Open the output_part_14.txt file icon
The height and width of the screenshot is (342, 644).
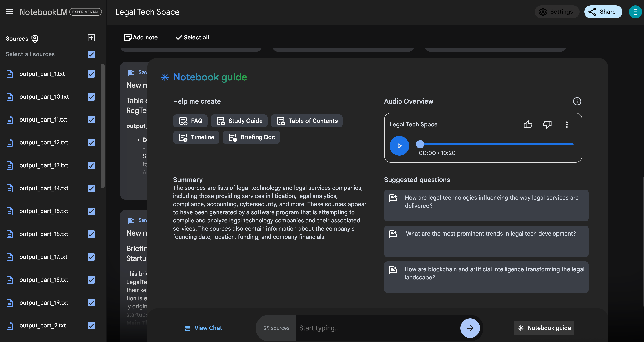click(x=10, y=188)
